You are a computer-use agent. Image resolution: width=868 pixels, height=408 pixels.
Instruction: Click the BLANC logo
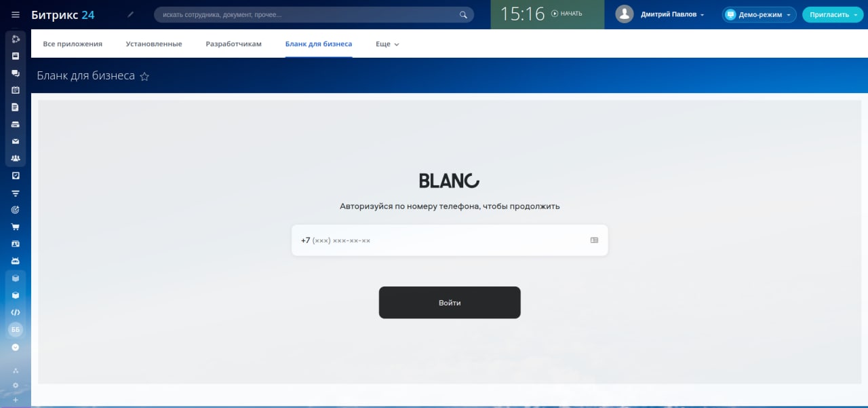(x=449, y=181)
